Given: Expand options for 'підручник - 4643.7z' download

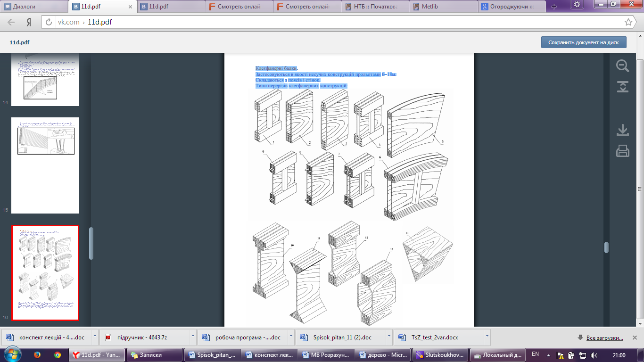Looking at the screenshot, I should 193,337.
